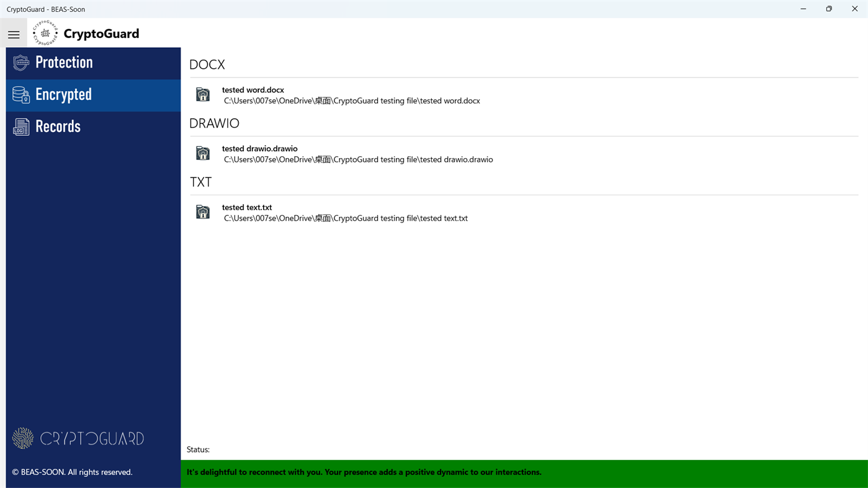The image size is (868, 488).
Task: Open the tested word.docx entry
Action: click(253, 89)
